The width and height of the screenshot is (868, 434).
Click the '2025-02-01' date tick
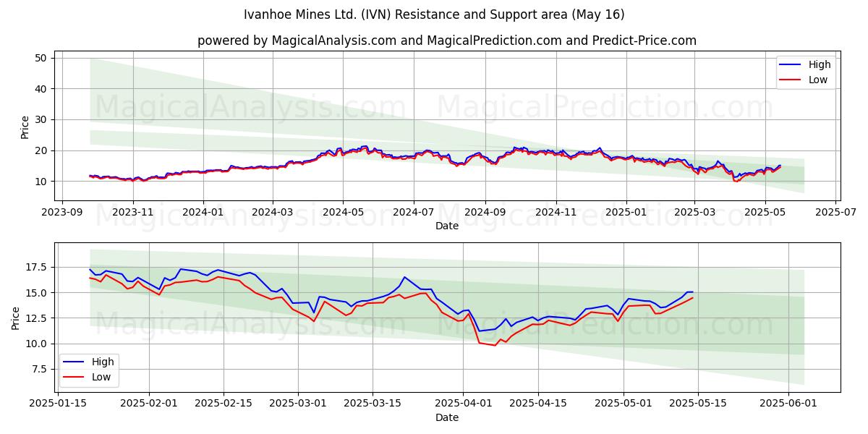tap(149, 404)
